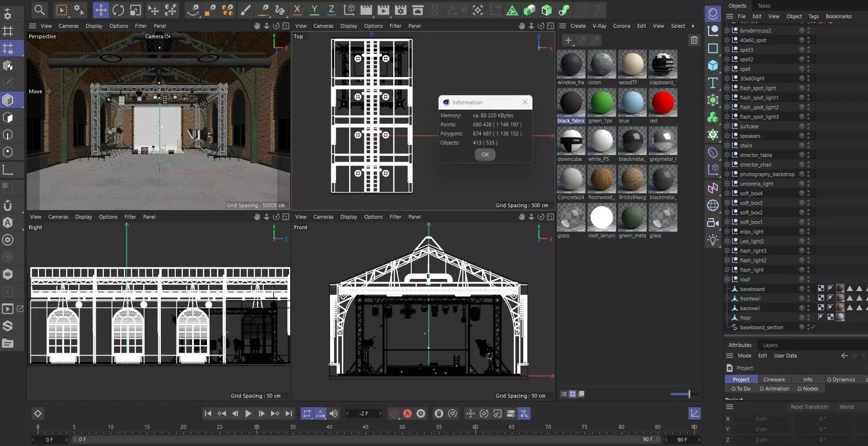Click the render to picture viewer icon

(x=383, y=10)
